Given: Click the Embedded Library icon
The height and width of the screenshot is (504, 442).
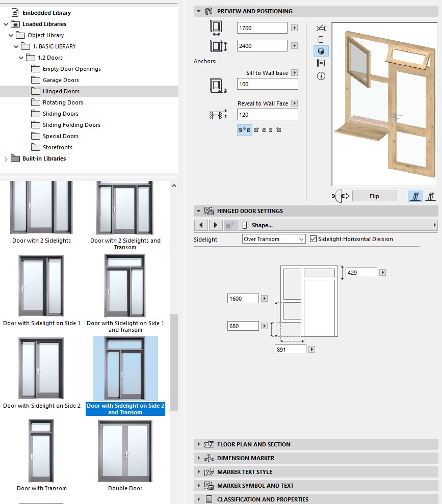Looking at the screenshot, I should coord(15,13).
